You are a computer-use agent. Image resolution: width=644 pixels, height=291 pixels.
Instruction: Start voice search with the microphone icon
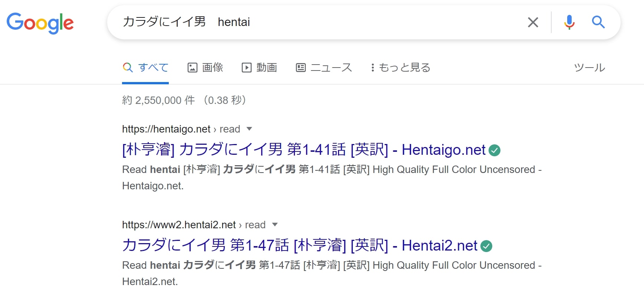[x=569, y=22]
